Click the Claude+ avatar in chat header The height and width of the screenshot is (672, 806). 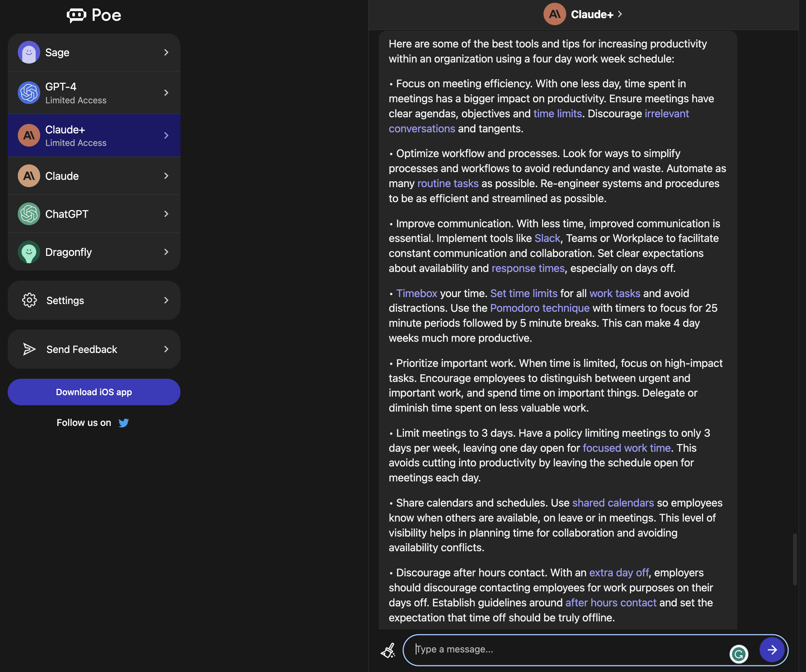[554, 14]
